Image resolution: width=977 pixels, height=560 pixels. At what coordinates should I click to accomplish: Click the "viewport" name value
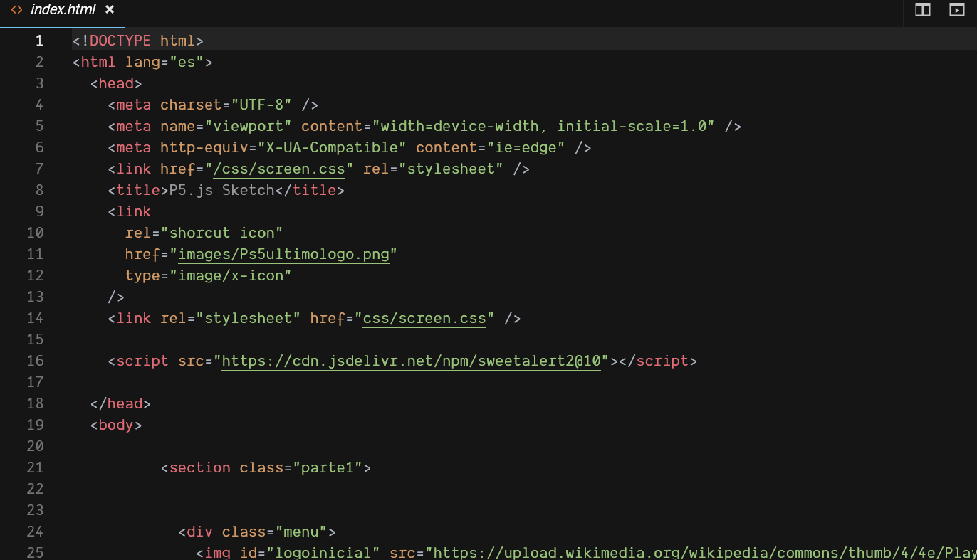pos(249,126)
